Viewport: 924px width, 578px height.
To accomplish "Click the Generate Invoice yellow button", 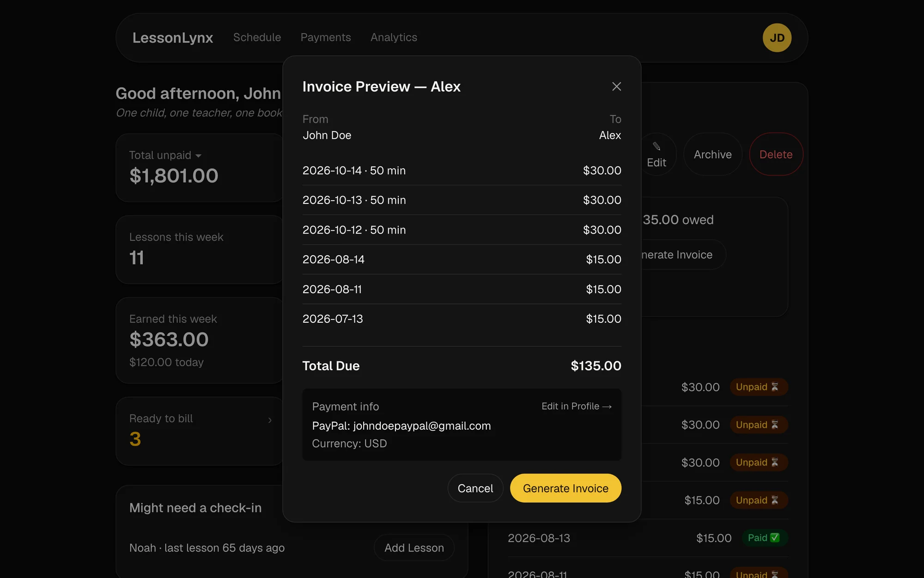I will pos(565,488).
